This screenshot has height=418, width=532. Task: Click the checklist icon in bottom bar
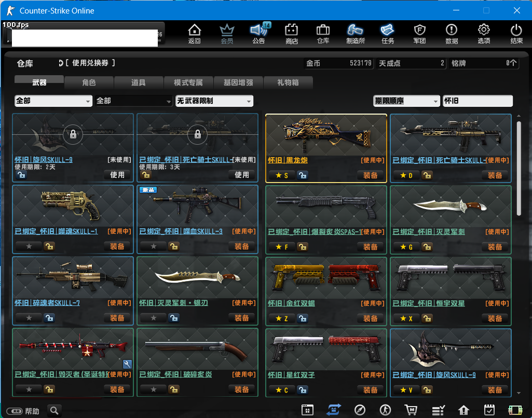[438, 410]
